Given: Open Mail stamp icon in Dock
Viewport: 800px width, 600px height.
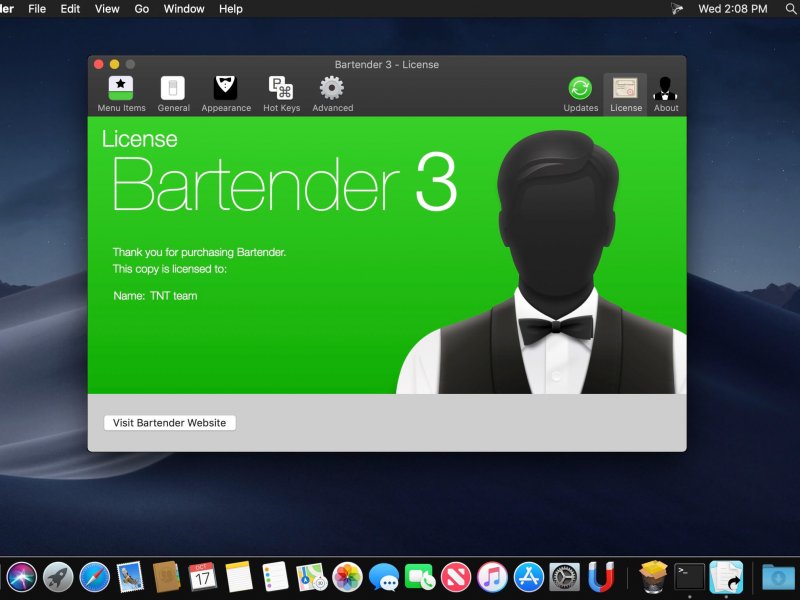Looking at the screenshot, I should (130, 577).
